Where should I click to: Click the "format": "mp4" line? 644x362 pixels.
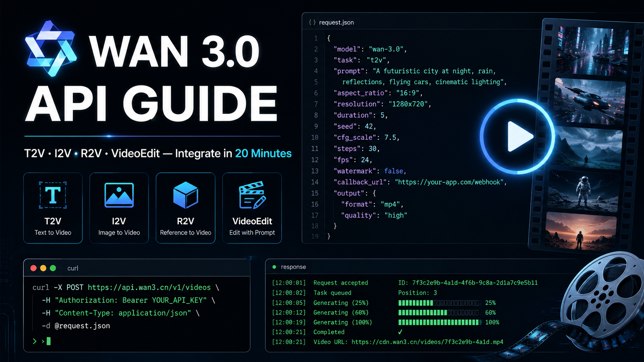point(372,204)
